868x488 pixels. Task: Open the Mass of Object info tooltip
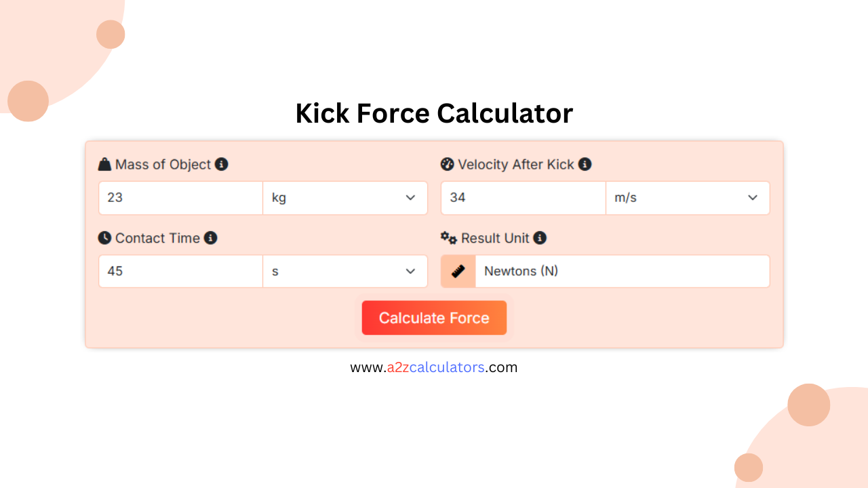222,164
